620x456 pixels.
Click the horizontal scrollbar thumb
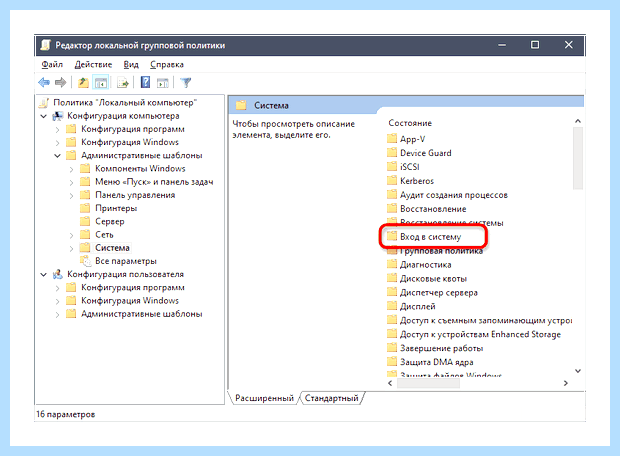tap(428, 383)
